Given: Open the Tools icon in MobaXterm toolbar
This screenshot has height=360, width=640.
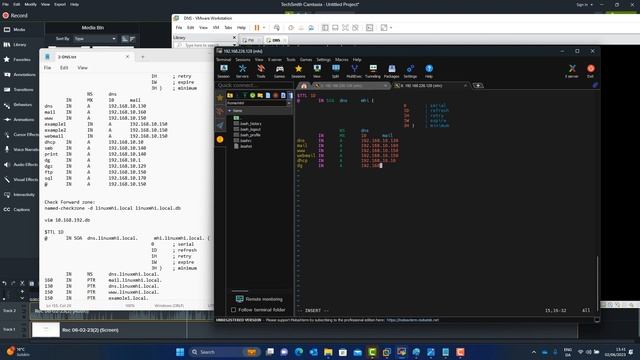Looking at the screenshot, I should tap(261, 71).
